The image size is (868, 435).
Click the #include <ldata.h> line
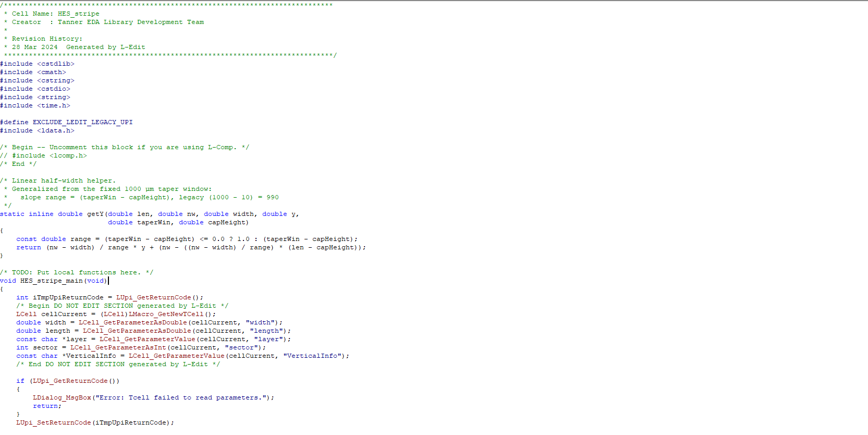[37, 130]
